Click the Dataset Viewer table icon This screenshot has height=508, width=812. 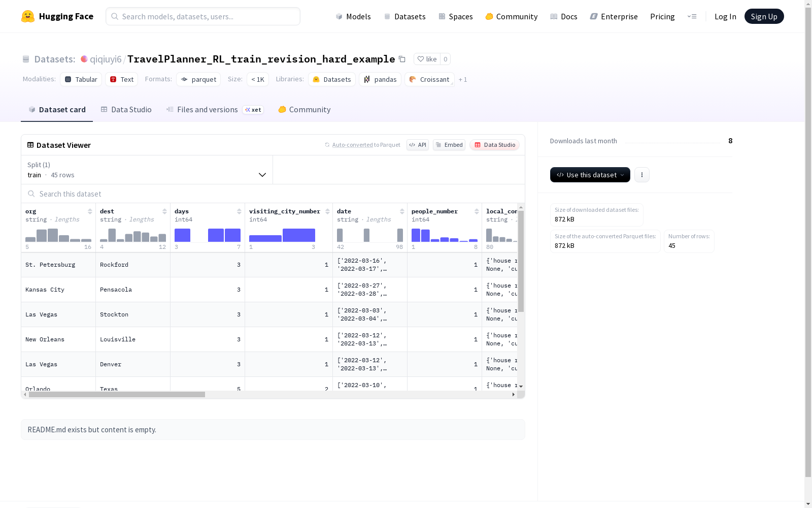click(30, 145)
